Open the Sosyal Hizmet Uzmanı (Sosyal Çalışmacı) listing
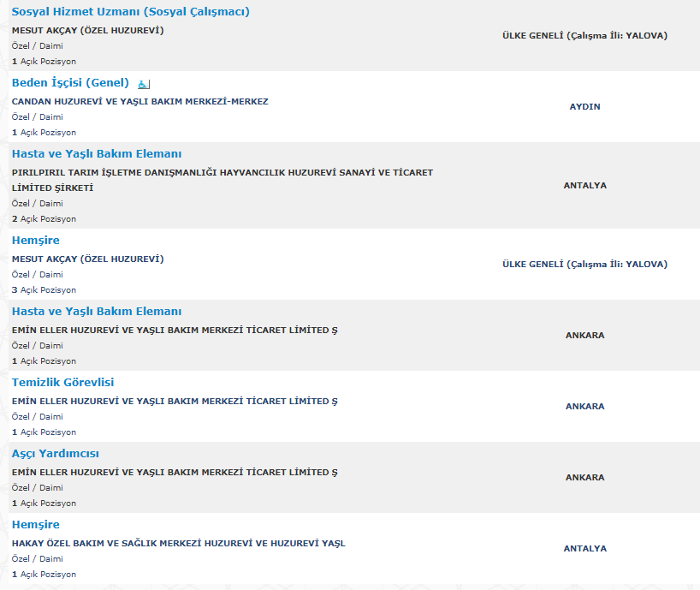Screen dimensions: 700x590 click(x=130, y=12)
